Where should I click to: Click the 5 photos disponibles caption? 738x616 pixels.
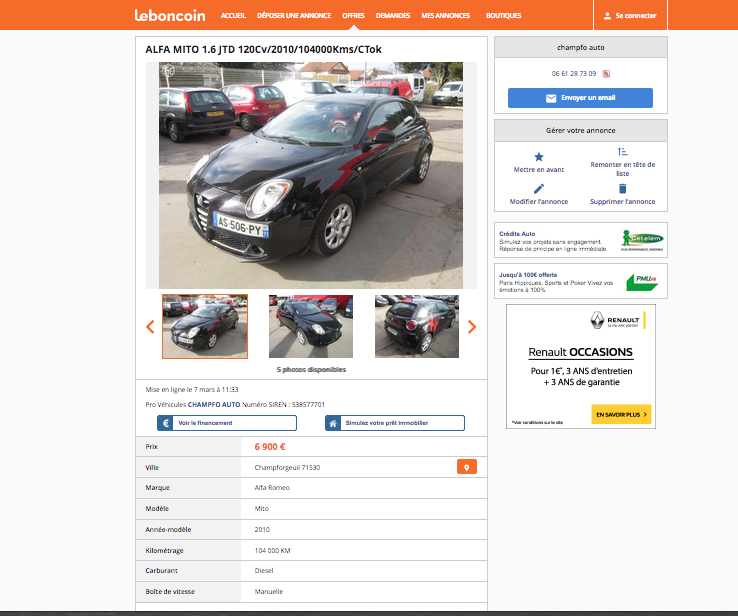click(311, 369)
